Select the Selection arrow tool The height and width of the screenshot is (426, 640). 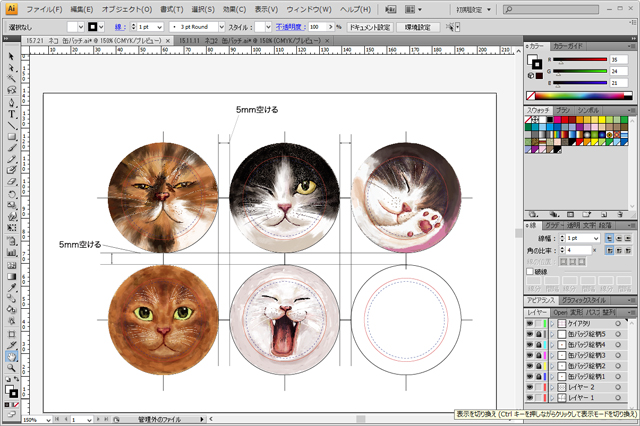[10, 56]
